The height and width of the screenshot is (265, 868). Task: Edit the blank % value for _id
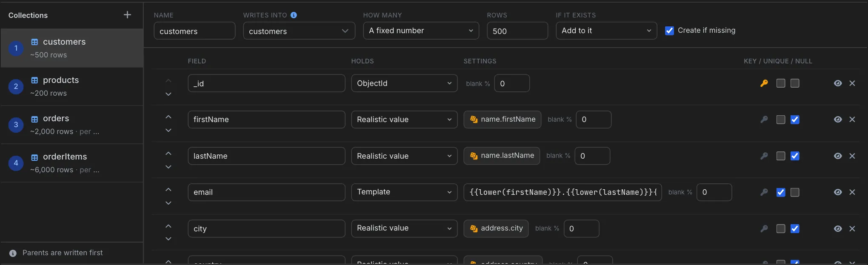pyautogui.click(x=512, y=83)
